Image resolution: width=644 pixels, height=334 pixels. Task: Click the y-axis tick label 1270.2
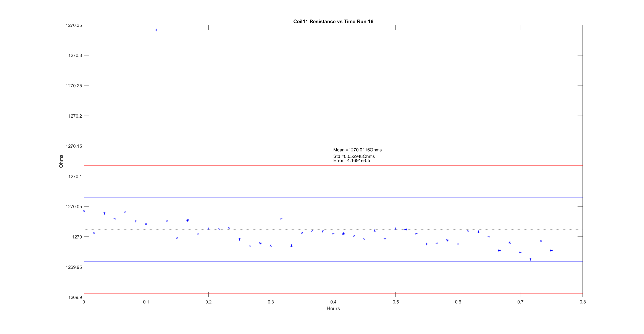point(75,116)
